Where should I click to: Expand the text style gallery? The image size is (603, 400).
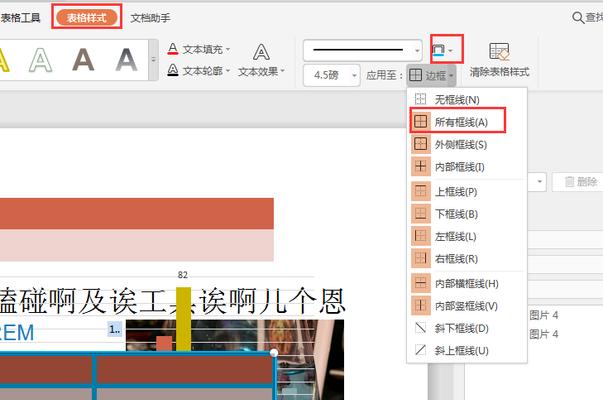click(153, 60)
